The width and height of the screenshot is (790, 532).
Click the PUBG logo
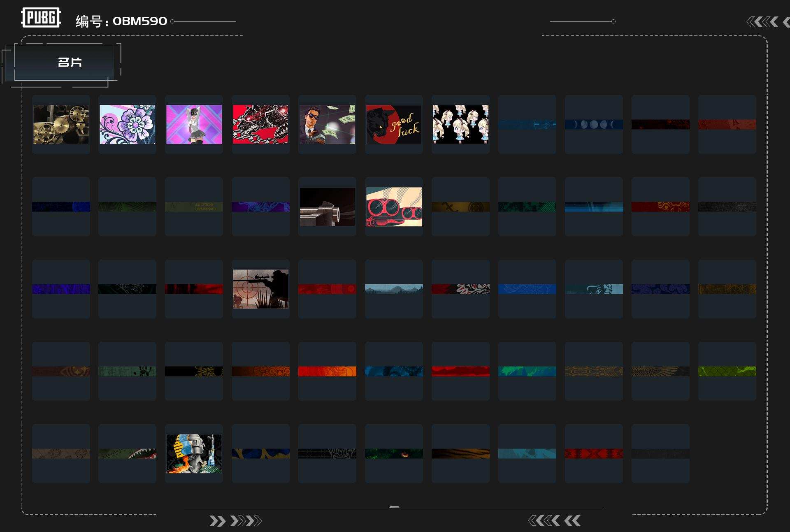pos(41,18)
